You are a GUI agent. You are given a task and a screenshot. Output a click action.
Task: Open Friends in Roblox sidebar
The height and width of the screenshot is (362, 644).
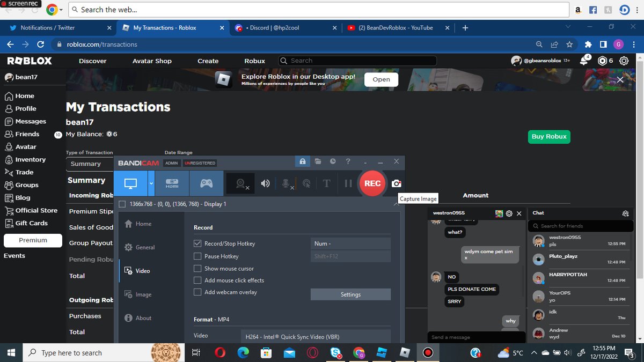[22, 134]
